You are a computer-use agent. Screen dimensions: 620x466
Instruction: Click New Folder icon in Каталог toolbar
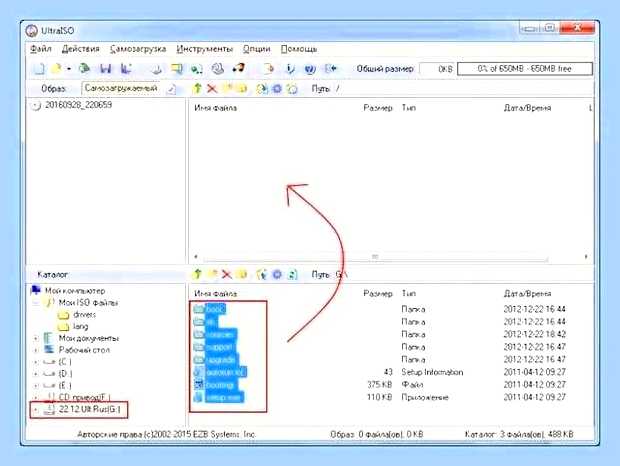[213, 274]
